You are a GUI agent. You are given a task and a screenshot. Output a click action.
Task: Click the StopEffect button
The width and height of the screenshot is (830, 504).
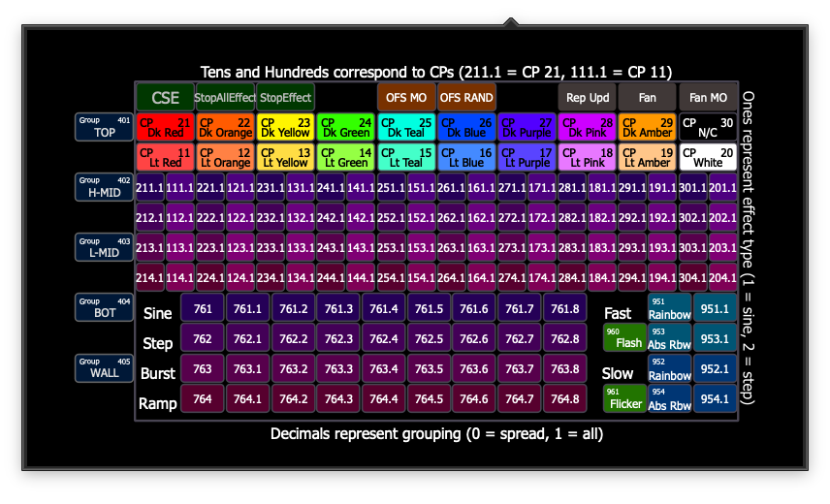pos(285,97)
